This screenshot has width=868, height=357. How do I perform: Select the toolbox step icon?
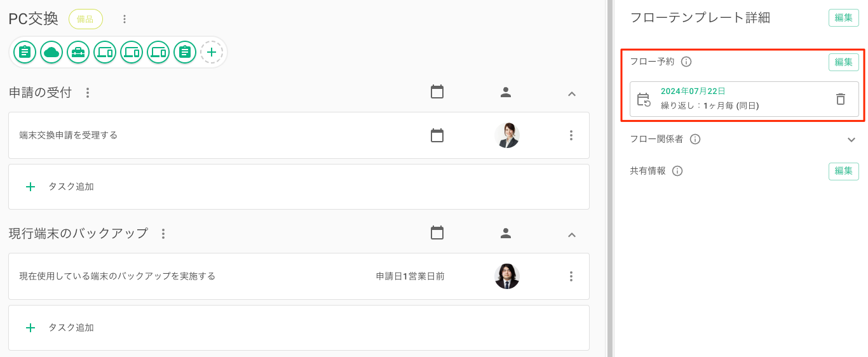coord(78,52)
